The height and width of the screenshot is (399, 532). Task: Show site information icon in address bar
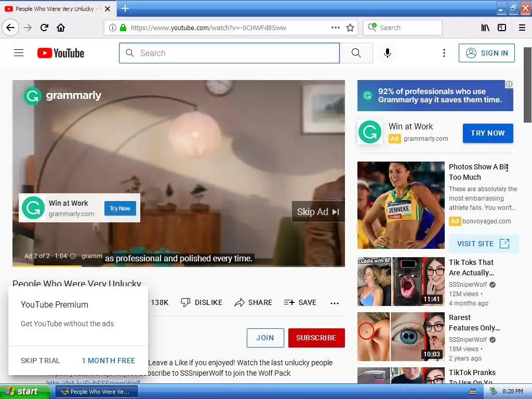pos(113,28)
